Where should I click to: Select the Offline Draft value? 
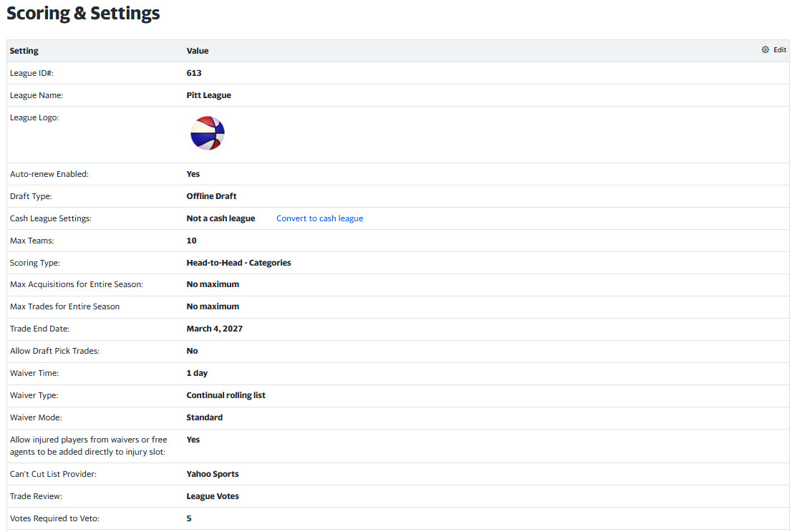tap(211, 196)
